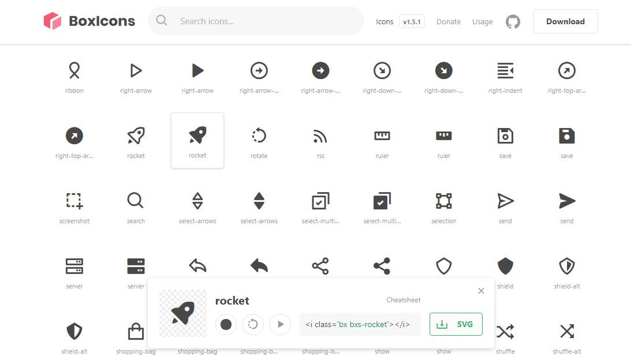The height and width of the screenshot is (364, 631).
Task: Click the ruler icon
Action: point(382,135)
